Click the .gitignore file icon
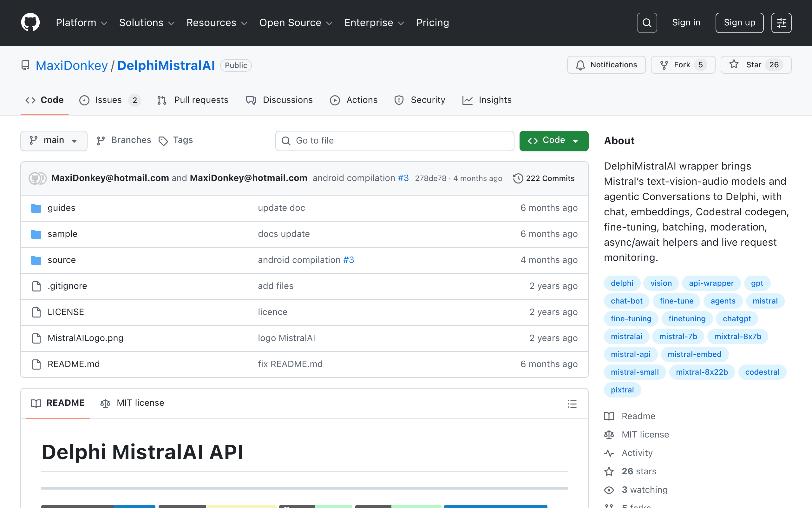Screen dimensions: 812x508 pos(36,286)
